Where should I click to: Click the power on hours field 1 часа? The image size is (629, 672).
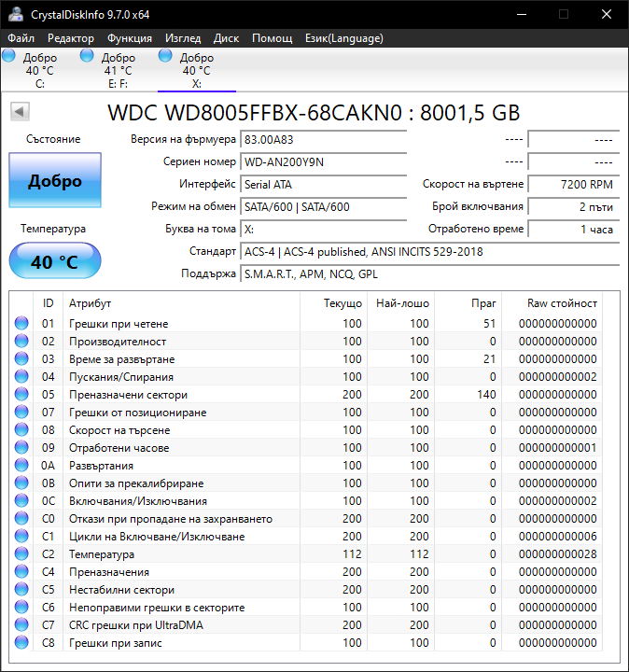(x=574, y=229)
